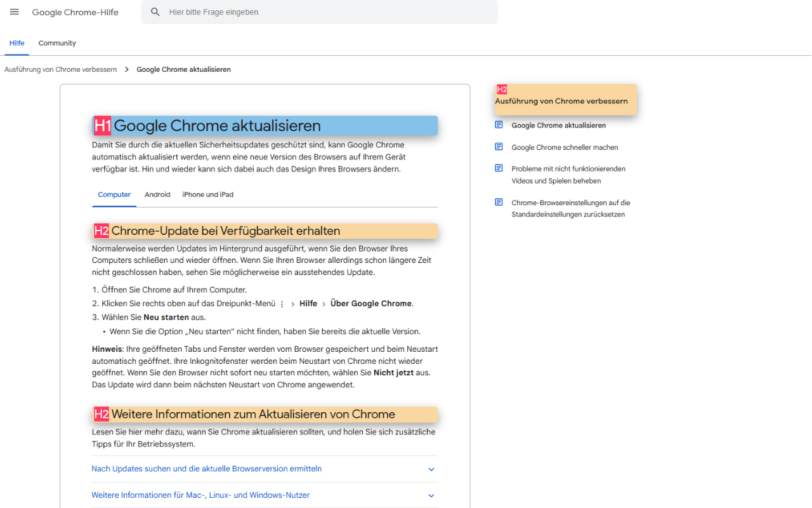Click article icon beside Chrome-Browsereinstellungen zurücksetzen
Viewport: 812px width, 508px height.
coord(499,203)
